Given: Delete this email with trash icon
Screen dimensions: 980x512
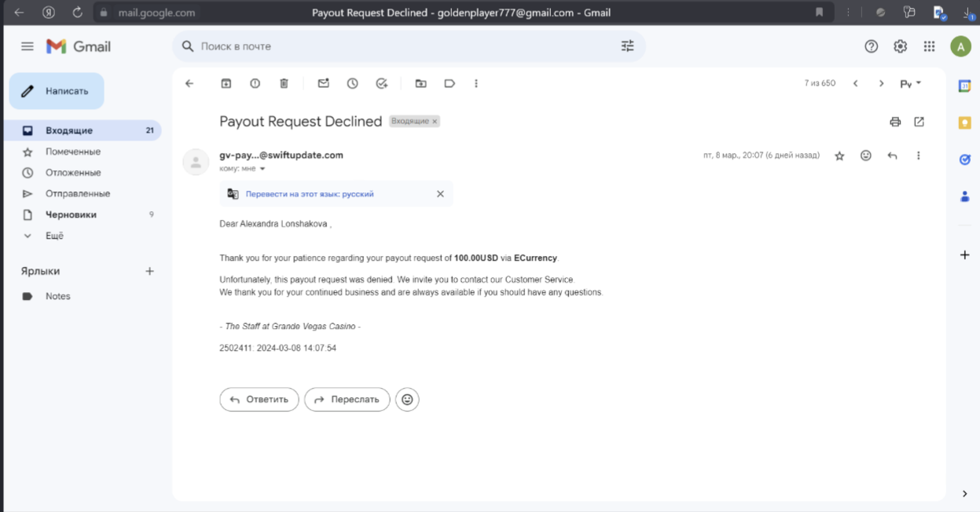Looking at the screenshot, I should [x=284, y=83].
